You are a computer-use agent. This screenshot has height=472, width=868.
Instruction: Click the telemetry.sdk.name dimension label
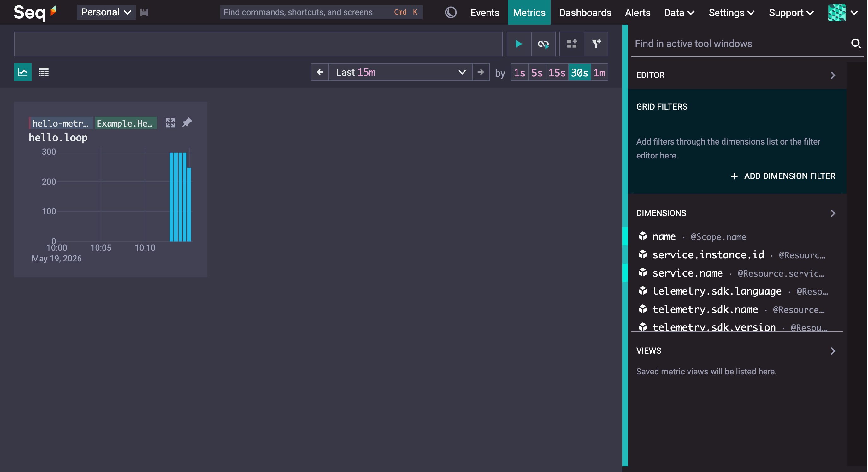(x=705, y=309)
